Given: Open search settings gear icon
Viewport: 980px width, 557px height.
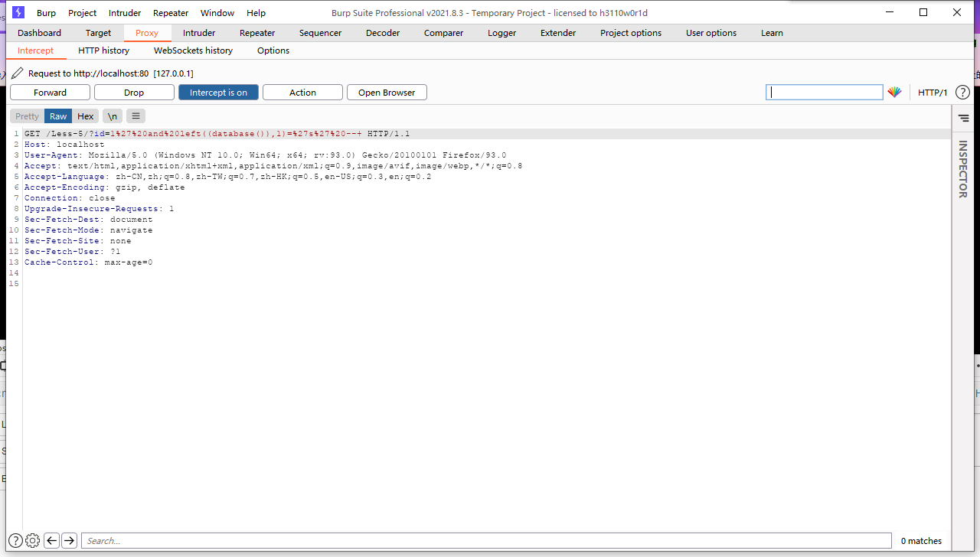Looking at the screenshot, I should pos(32,541).
